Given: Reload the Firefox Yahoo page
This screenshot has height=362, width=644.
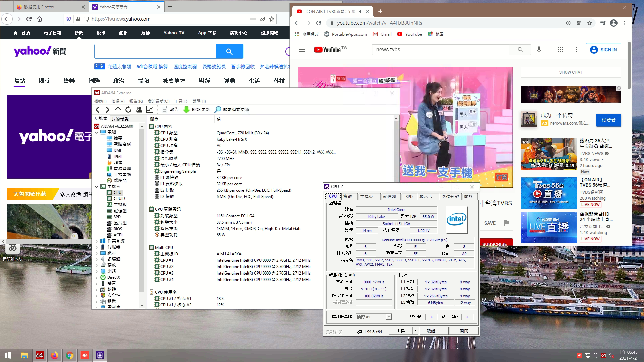Looking at the screenshot, I should (29, 19).
